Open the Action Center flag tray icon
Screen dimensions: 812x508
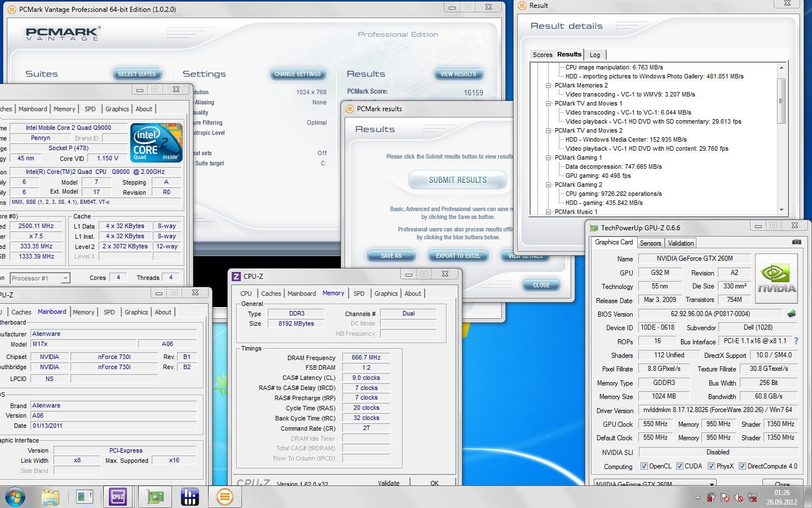[725, 498]
